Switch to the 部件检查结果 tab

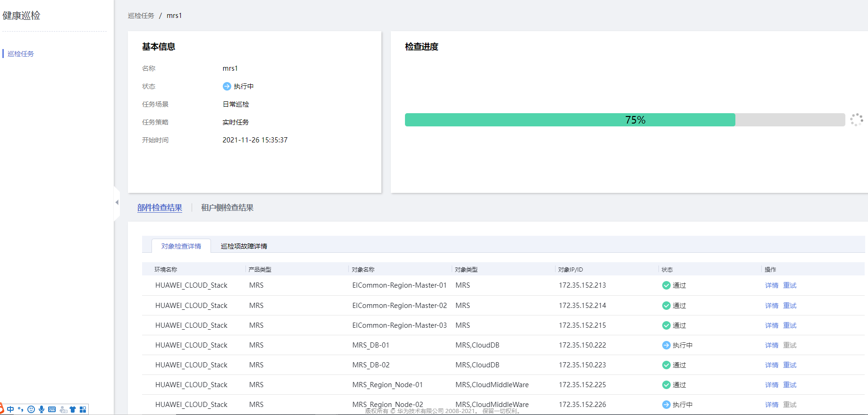click(x=160, y=207)
